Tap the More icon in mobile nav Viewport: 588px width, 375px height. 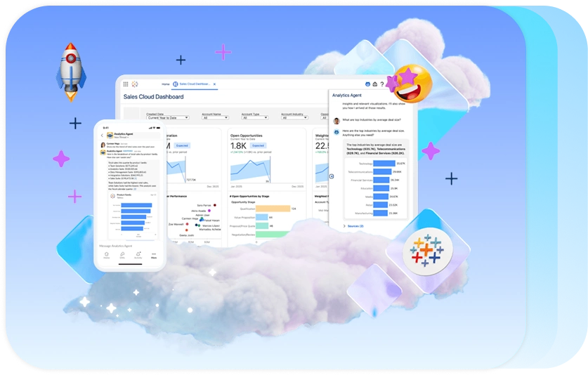click(154, 256)
